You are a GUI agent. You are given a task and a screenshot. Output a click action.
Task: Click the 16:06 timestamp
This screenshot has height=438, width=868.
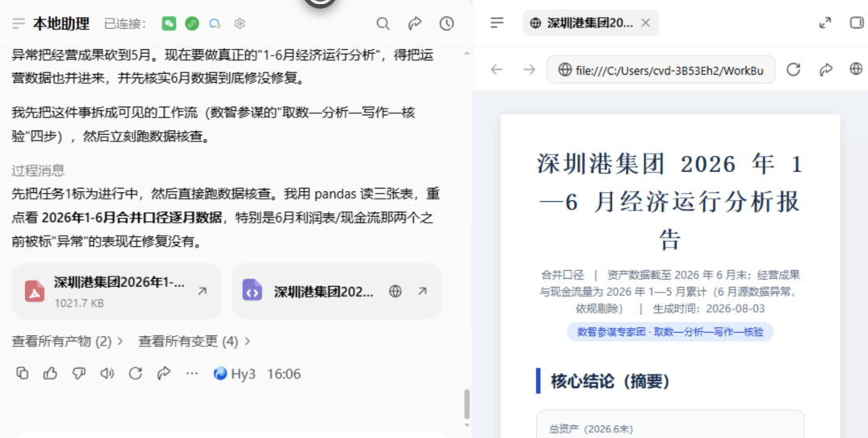(284, 374)
